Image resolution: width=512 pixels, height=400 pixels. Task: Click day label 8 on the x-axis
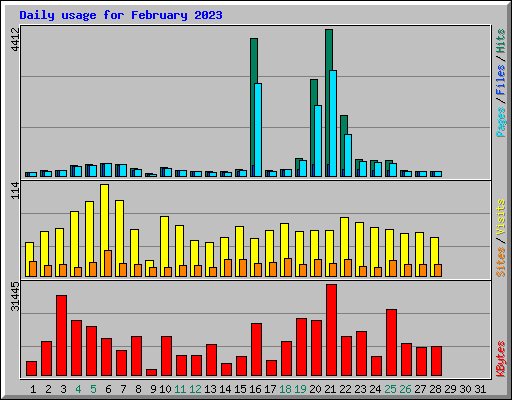[x=138, y=389]
